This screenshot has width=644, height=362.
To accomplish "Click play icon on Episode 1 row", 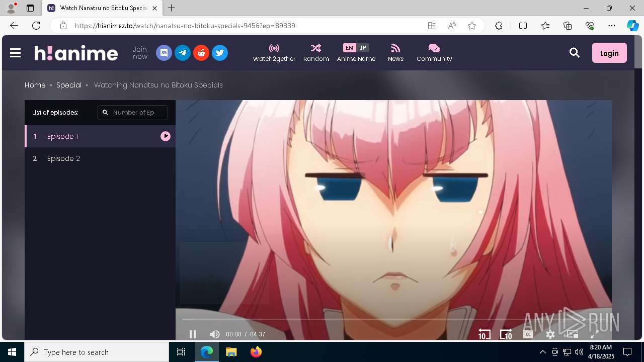I will pos(166,136).
